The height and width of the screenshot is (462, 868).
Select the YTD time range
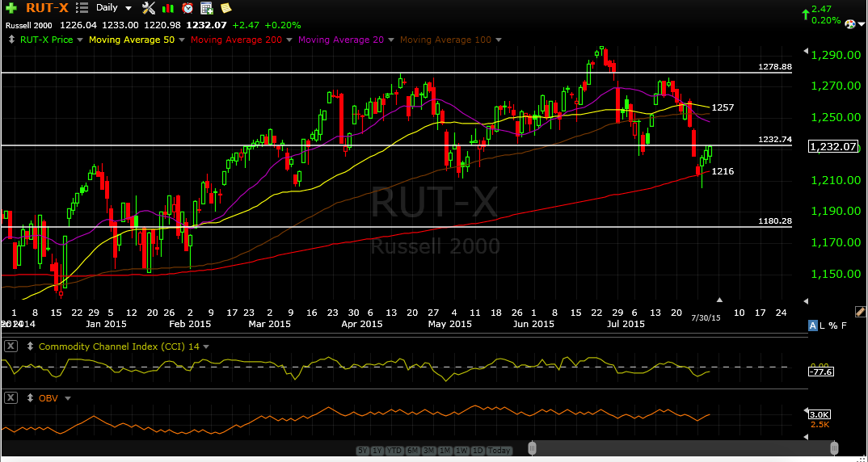tap(394, 451)
